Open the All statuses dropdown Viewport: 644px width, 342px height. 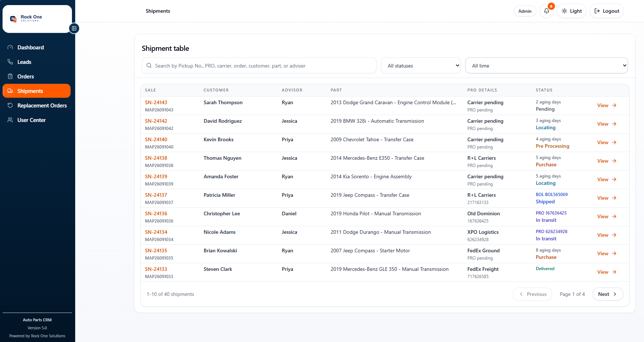coord(421,66)
